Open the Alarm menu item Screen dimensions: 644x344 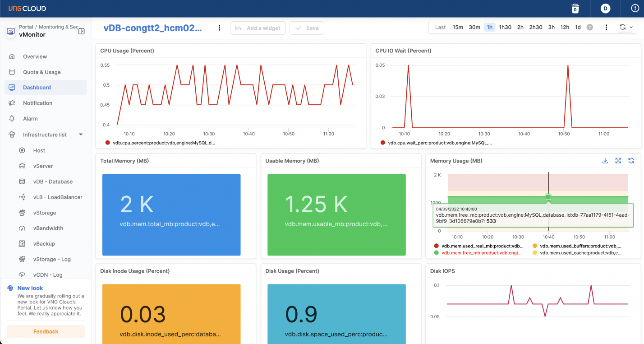click(x=30, y=119)
